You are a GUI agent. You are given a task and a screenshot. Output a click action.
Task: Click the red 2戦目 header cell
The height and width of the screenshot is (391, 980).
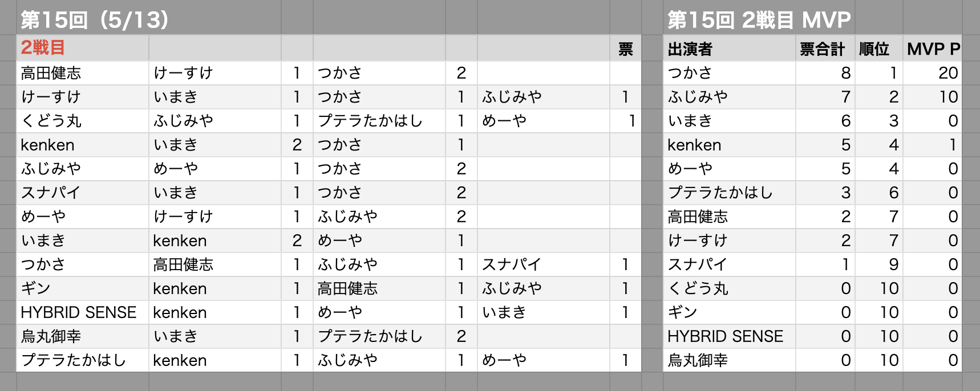[43, 48]
